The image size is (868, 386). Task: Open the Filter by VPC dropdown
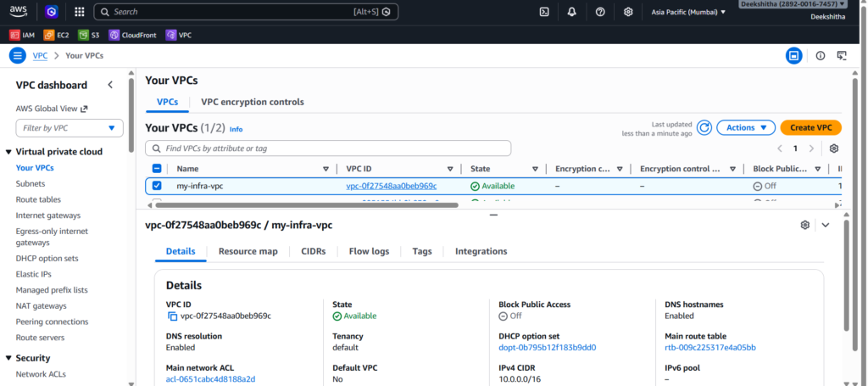[70, 128]
